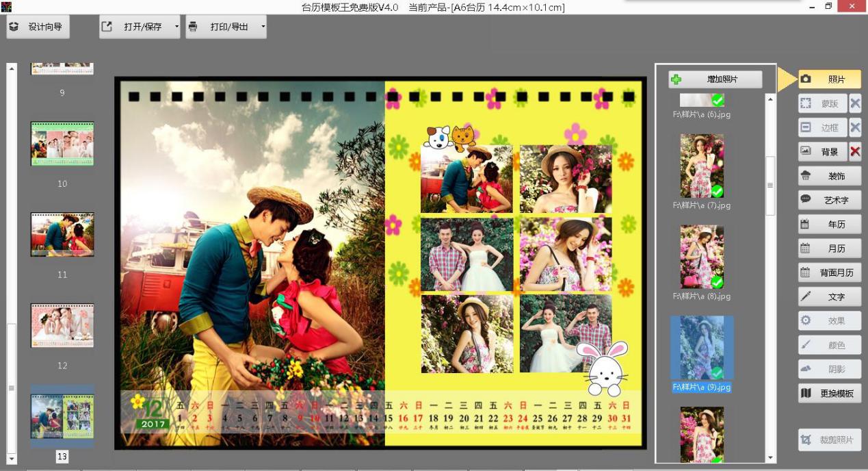
Task: Click 更换模板 to change template
Action: coord(829,394)
